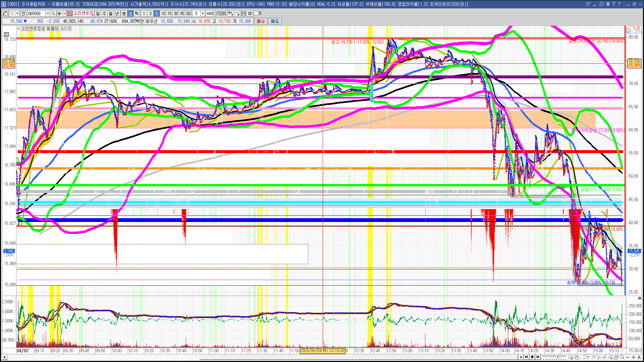Screen dimensions: 644x362
Task: Click the rewind playback button
Action: point(526,357)
